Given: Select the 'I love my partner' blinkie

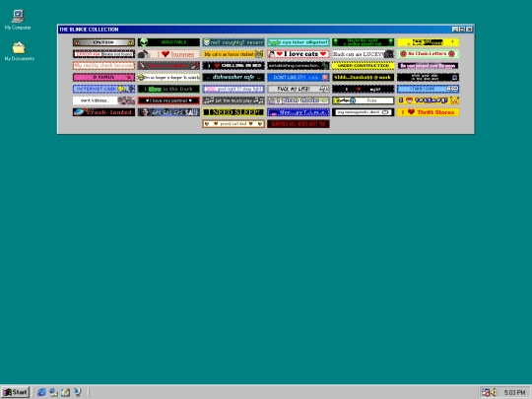Looking at the screenshot, I should (168, 100).
